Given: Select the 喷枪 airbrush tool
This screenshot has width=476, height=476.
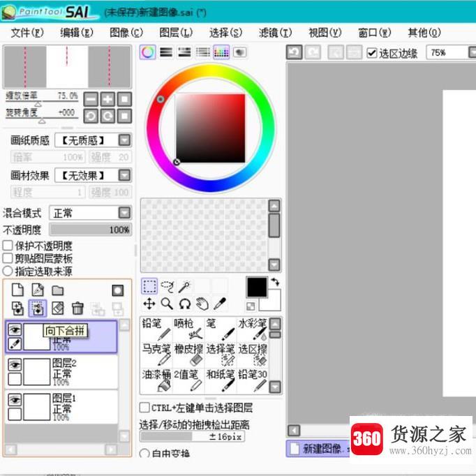Looking at the screenshot, I should (188, 329).
